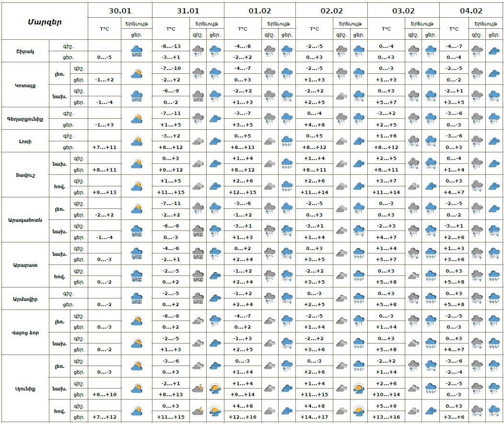Select the 30.01 date column header

[x=120, y=11]
